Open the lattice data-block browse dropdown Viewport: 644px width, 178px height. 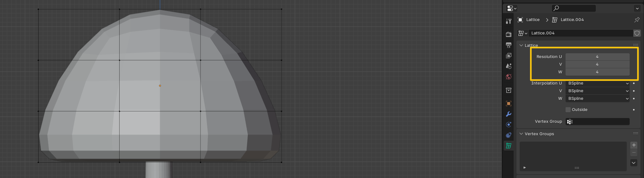pos(523,33)
